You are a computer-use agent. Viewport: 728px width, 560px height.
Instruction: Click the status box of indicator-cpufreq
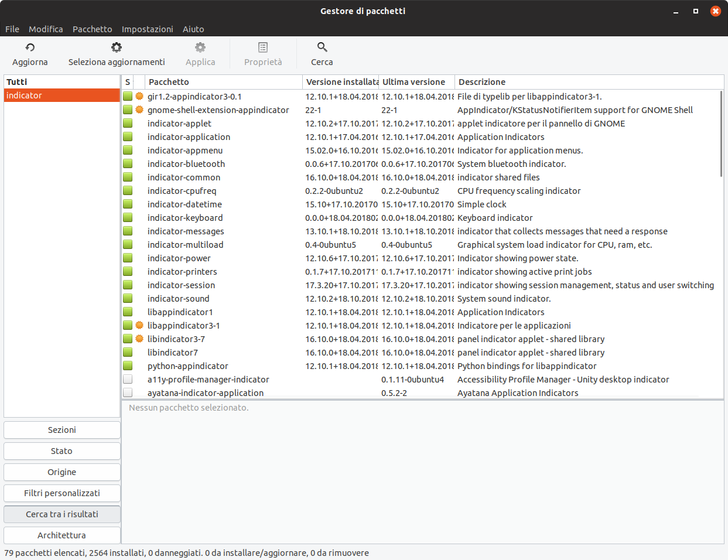tap(127, 190)
